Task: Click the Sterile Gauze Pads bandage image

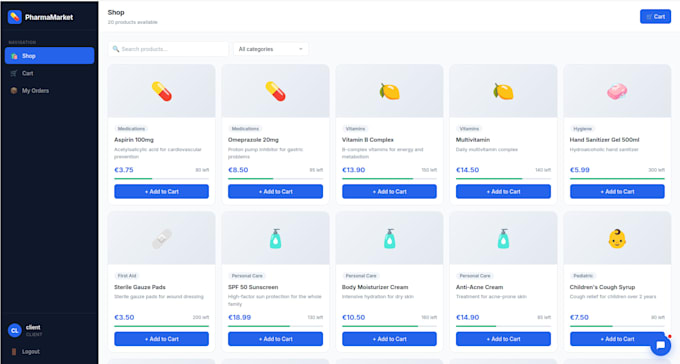Action: [x=161, y=239]
